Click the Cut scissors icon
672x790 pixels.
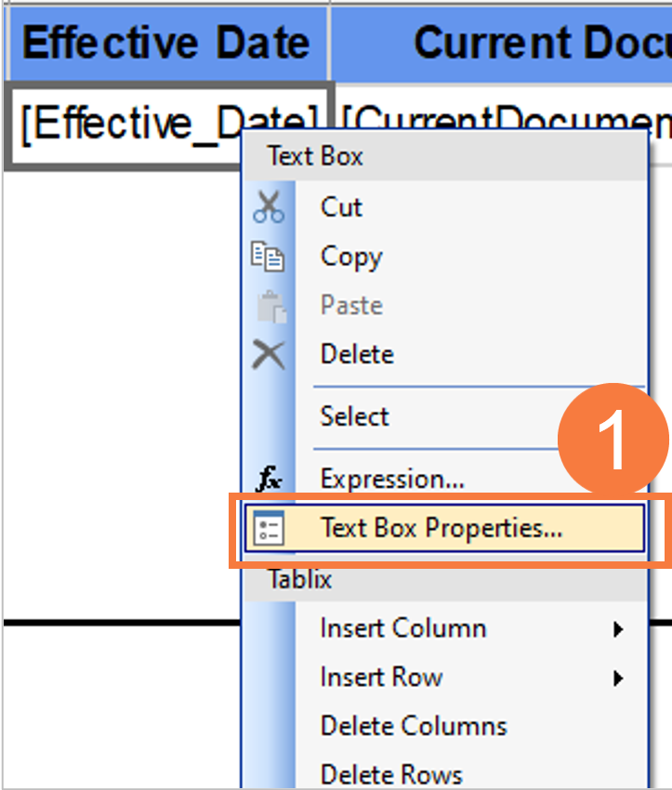(269, 206)
